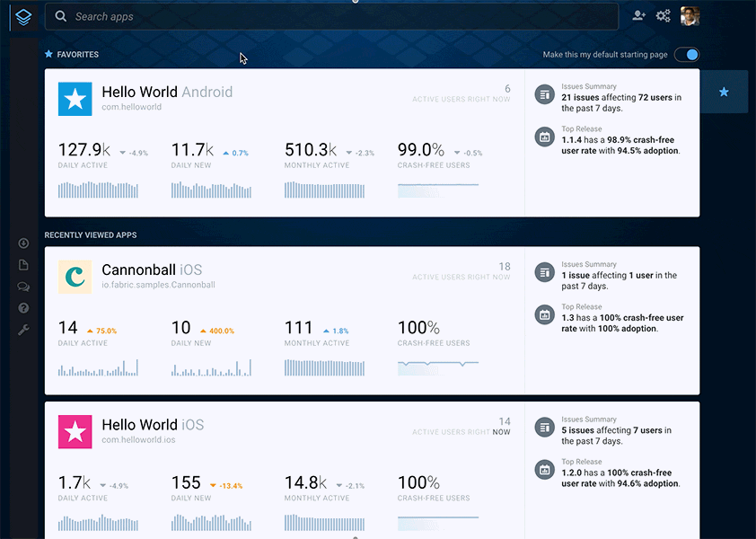
Task: Click 127.9k Daily Active value
Action: click(x=84, y=150)
